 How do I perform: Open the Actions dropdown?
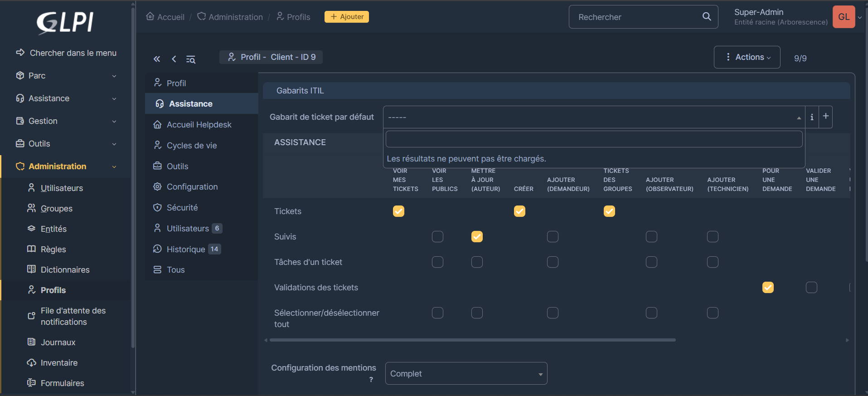tap(747, 57)
